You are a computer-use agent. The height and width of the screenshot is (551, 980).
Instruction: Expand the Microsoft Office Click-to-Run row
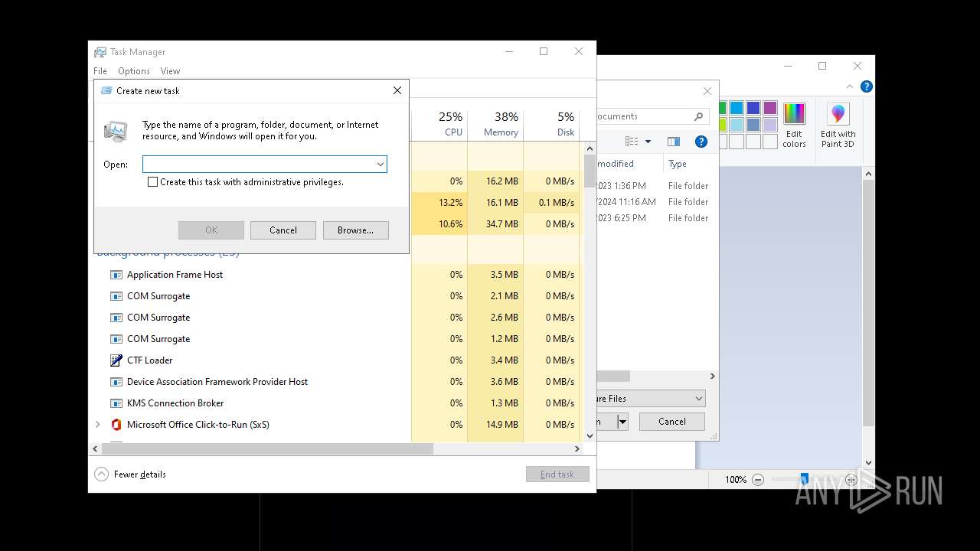pos(97,424)
